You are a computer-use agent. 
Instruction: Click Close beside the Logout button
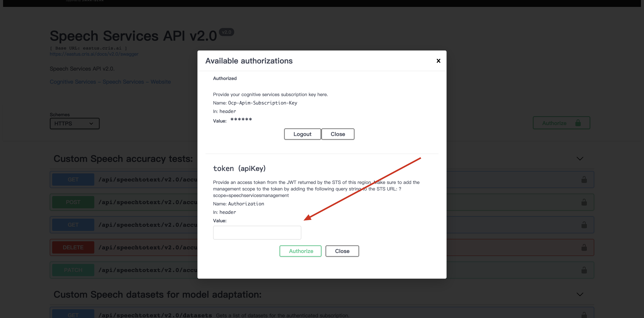click(x=338, y=134)
